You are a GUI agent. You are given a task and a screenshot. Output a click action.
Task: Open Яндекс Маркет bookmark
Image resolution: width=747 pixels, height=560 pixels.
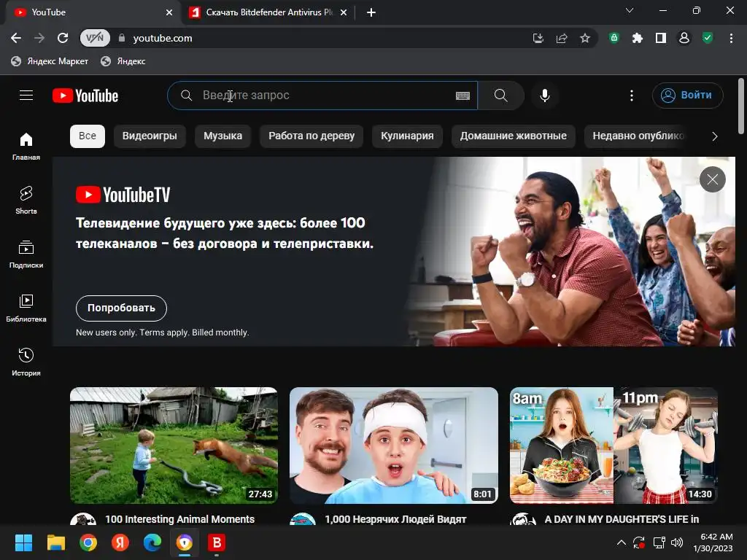[50, 61]
